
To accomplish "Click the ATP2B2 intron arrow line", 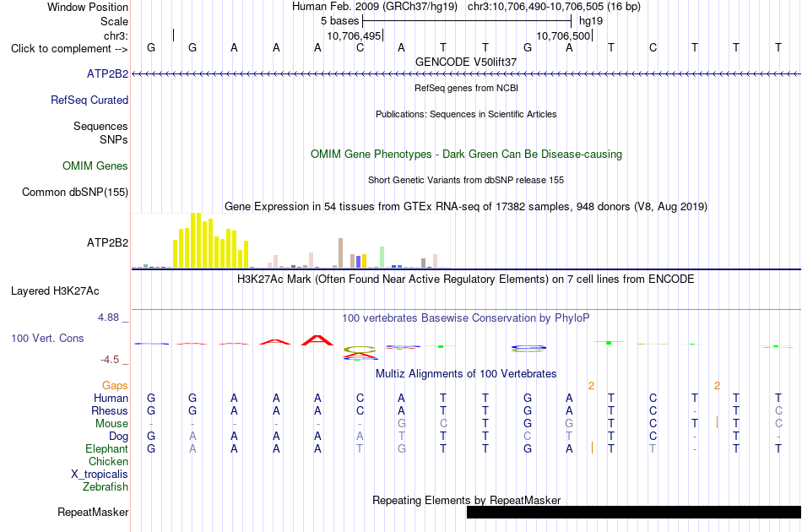I will pyautogui.click(x=466, y=74).
